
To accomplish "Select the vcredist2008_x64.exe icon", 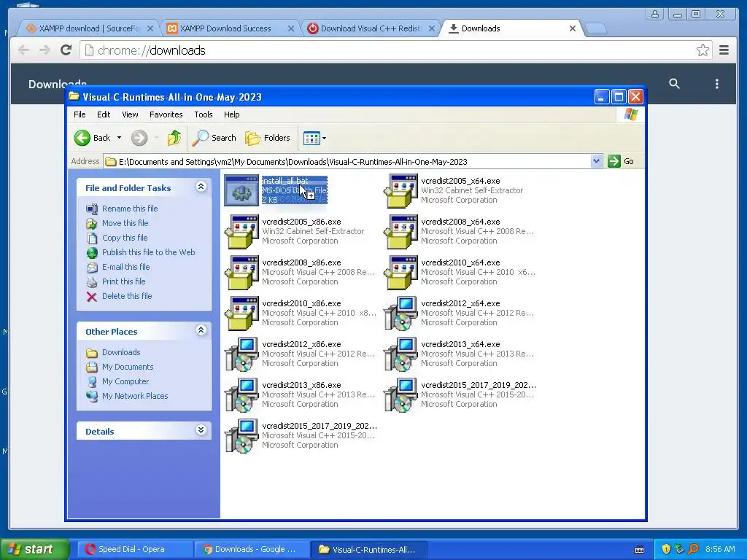I will [400, 231].
